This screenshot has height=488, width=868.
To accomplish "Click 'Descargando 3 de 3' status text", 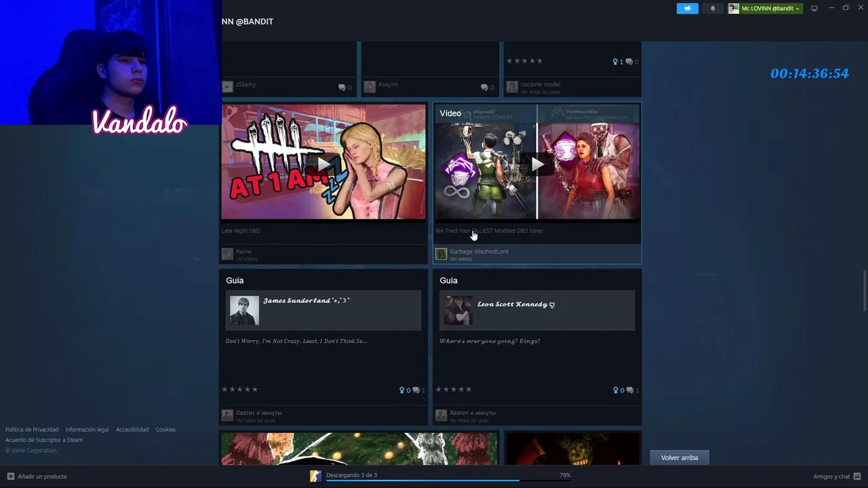I will (351, 475).
